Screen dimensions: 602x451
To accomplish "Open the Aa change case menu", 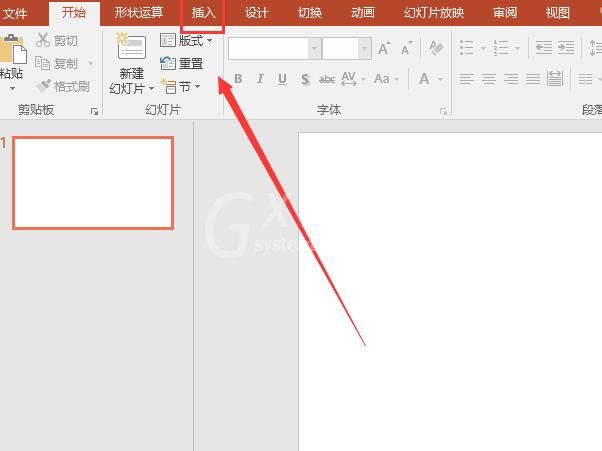I will (386, 79).
